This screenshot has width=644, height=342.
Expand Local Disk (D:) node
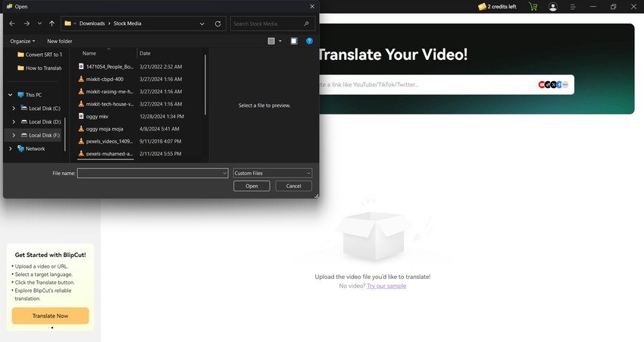coord(14,121)
